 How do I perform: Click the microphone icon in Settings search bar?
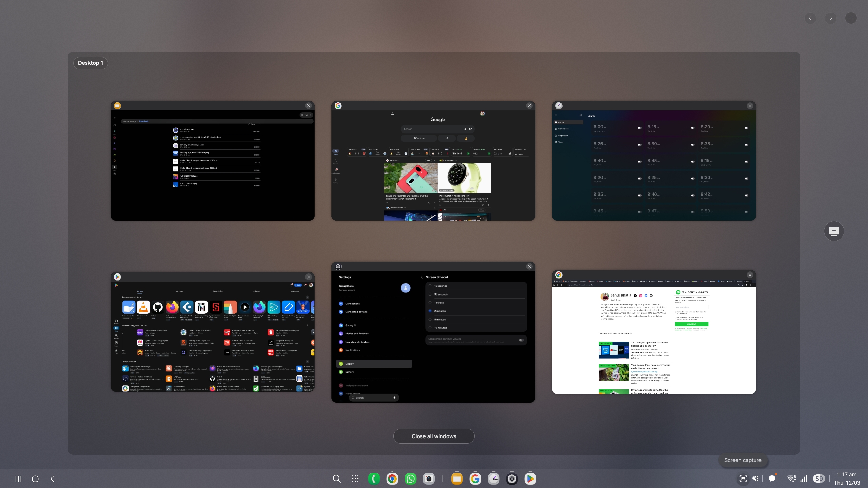[394, 398]
